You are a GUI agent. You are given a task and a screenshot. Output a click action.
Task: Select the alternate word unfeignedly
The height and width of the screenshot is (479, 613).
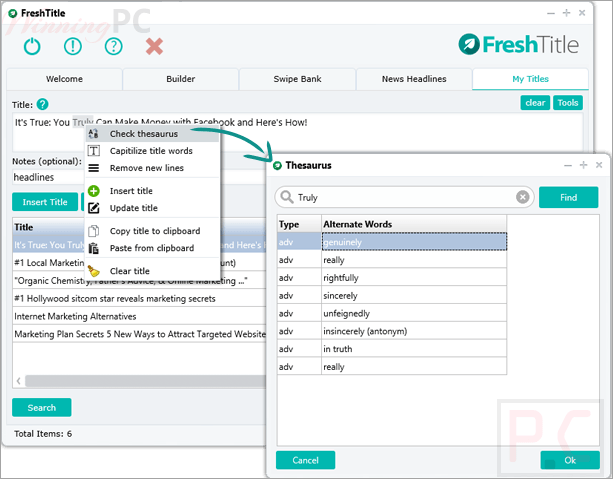(x=414, y=313)
